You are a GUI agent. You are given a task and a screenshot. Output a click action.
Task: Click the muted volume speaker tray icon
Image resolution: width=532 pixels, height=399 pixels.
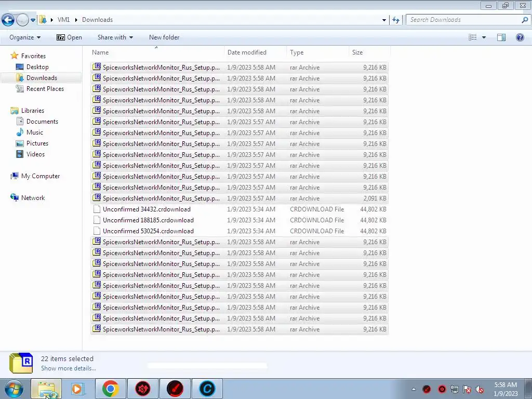coord(480,389)
